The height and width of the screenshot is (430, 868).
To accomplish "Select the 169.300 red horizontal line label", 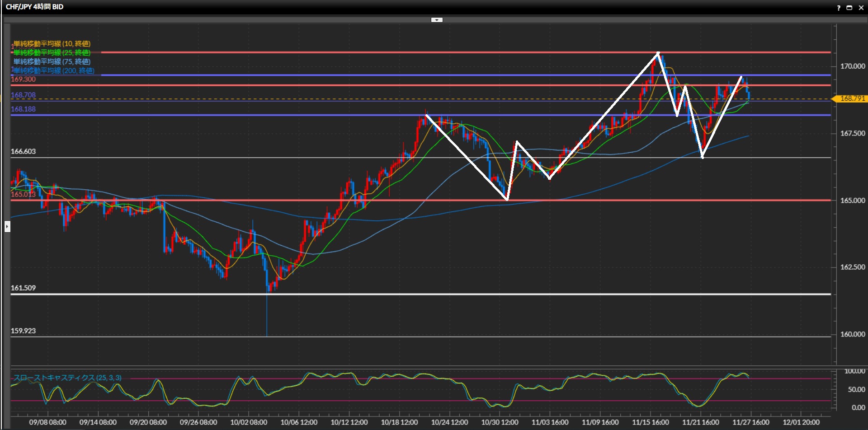I will point(23,79).
